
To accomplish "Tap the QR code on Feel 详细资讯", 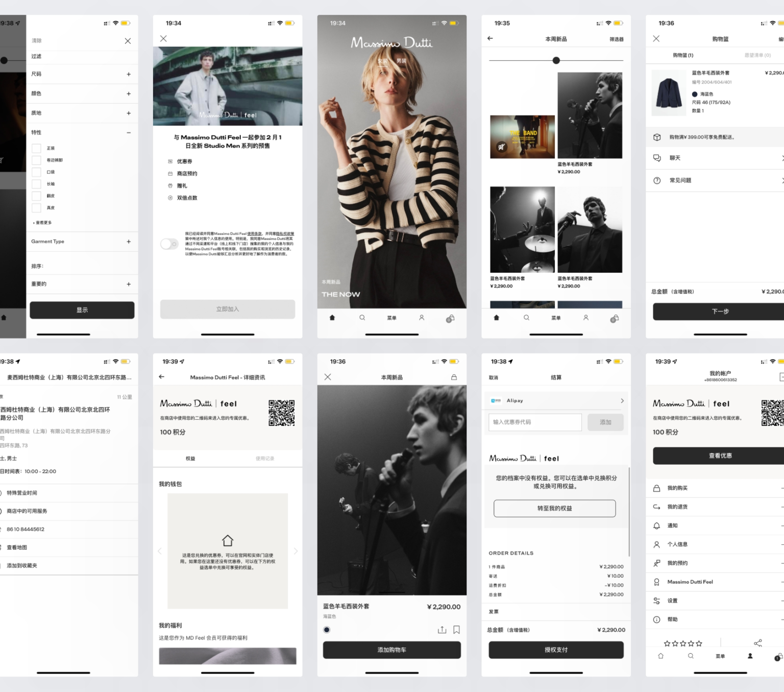I will click(282, 413).
